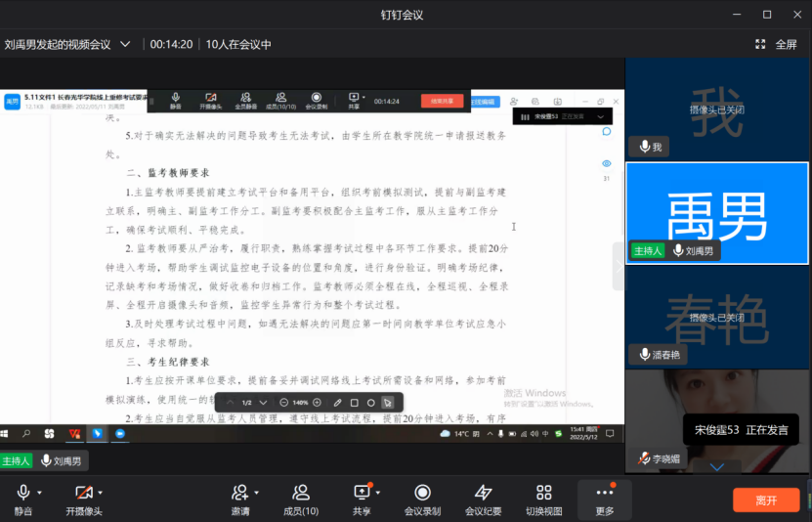Expand the 宋俊霆53 speaking indicator dropdown
This screenshot has height=522, width=812.
601,117
